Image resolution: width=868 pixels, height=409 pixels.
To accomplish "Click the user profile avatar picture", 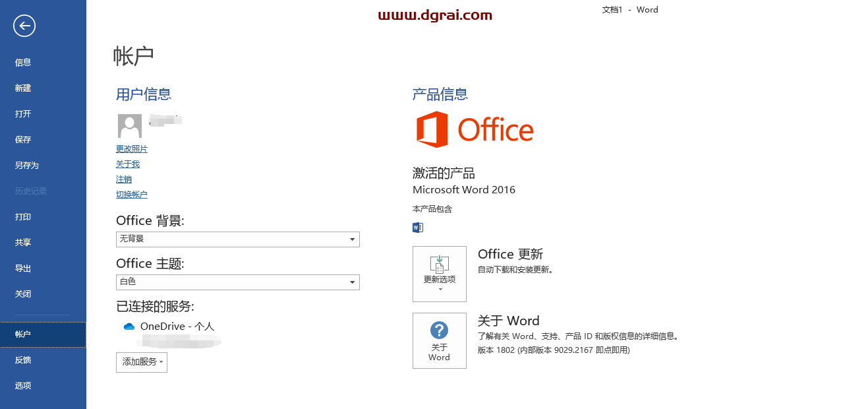I will (129, 125).
